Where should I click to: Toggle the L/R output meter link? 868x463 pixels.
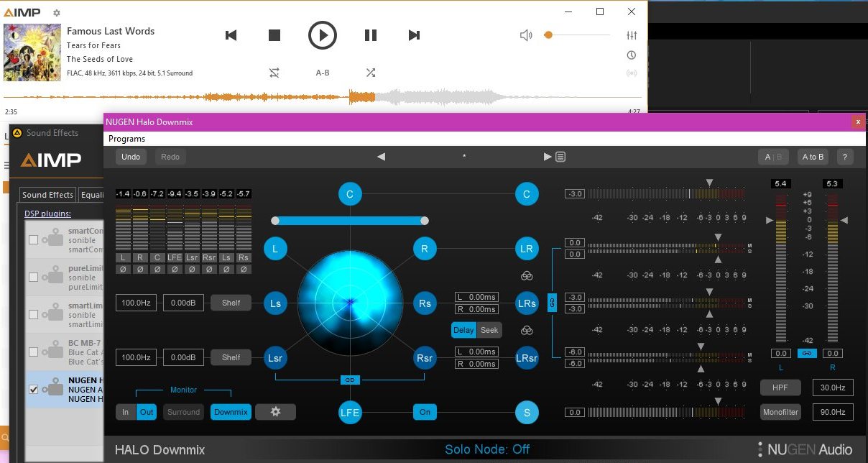point(807,353)
